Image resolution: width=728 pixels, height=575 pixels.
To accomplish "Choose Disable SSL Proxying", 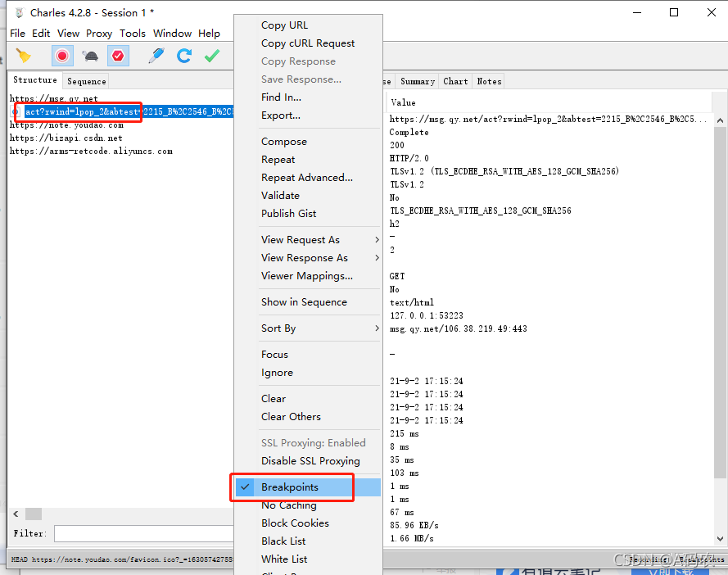I will coord(308,461).
